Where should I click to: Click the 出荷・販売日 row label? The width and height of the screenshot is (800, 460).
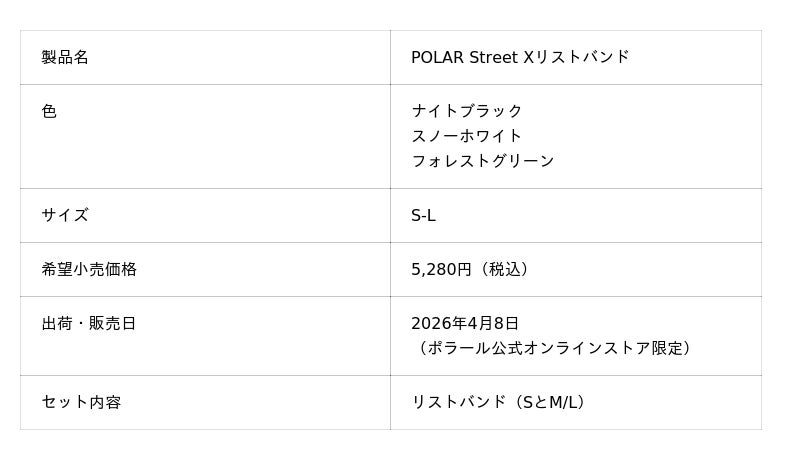click(89, 323)
